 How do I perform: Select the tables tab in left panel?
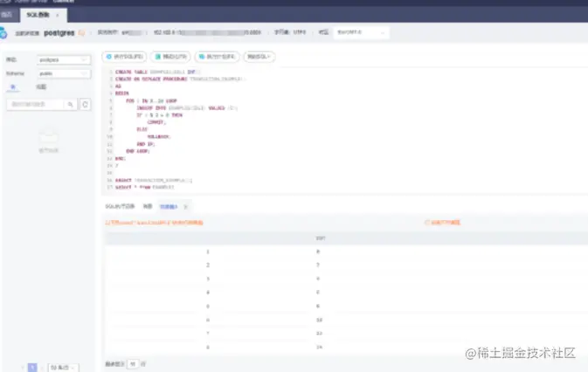[x=13, y=87]
